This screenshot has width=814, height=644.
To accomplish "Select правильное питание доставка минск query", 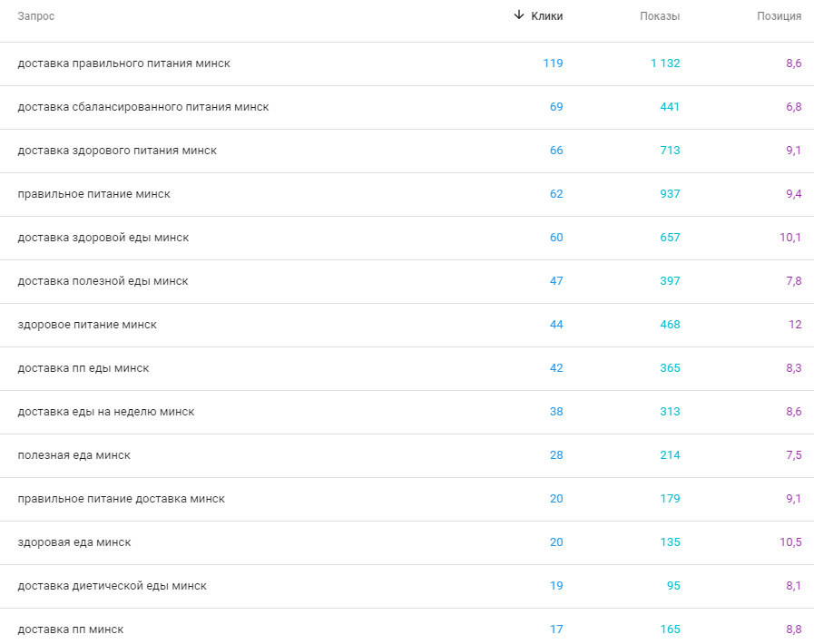I will (x=121, y=499).
